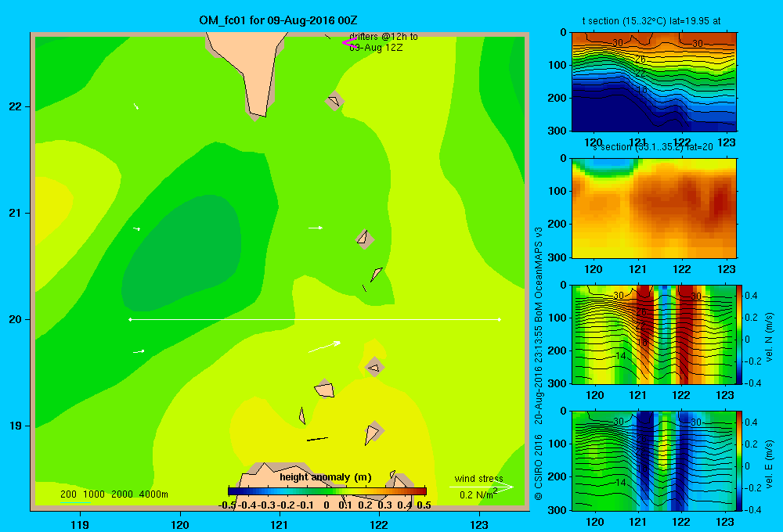Click the 's section' salinity panel title
Viewport: 783px width, 532px height.
point(652,147)
